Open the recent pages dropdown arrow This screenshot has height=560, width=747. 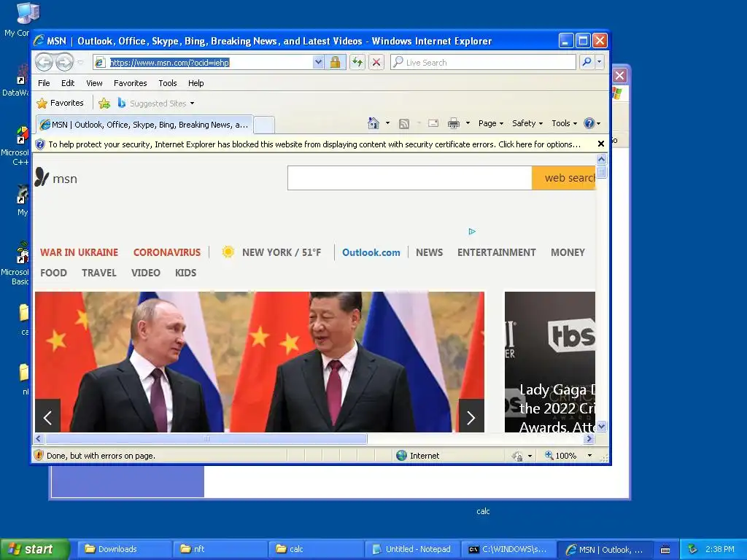click(x=80, y=63)
